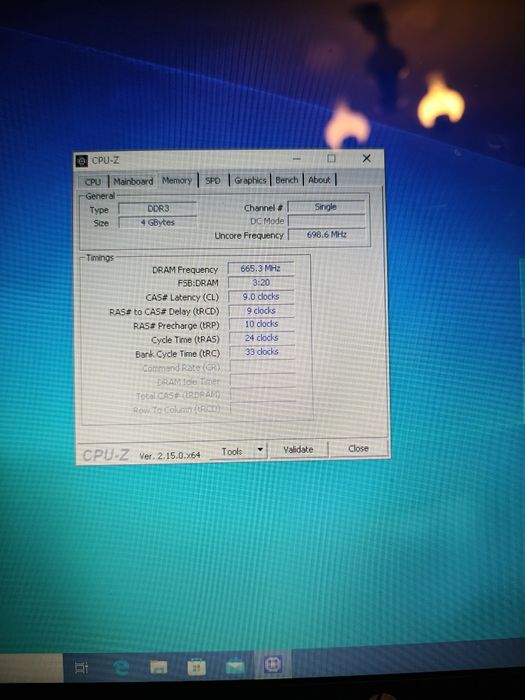This screenshot has width=525, height=700.
Task: Click the empty DC Mode field
Action: 326,221
